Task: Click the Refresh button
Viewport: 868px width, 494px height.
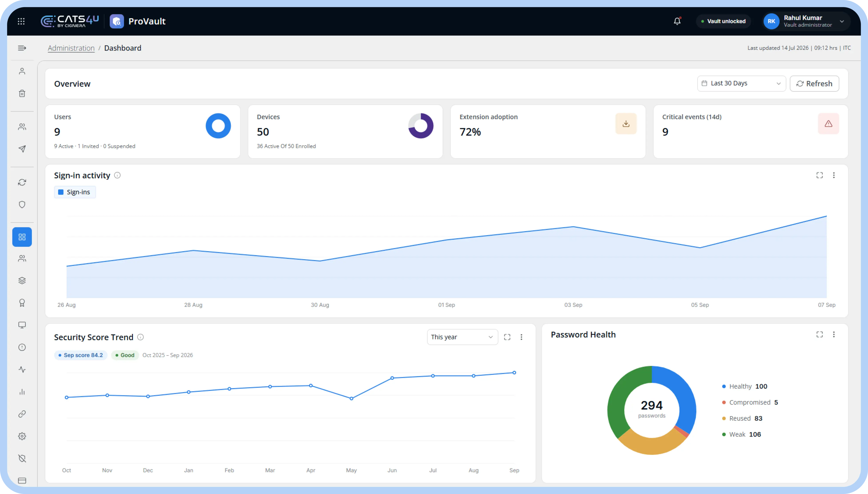Action: tap(814, 84)
